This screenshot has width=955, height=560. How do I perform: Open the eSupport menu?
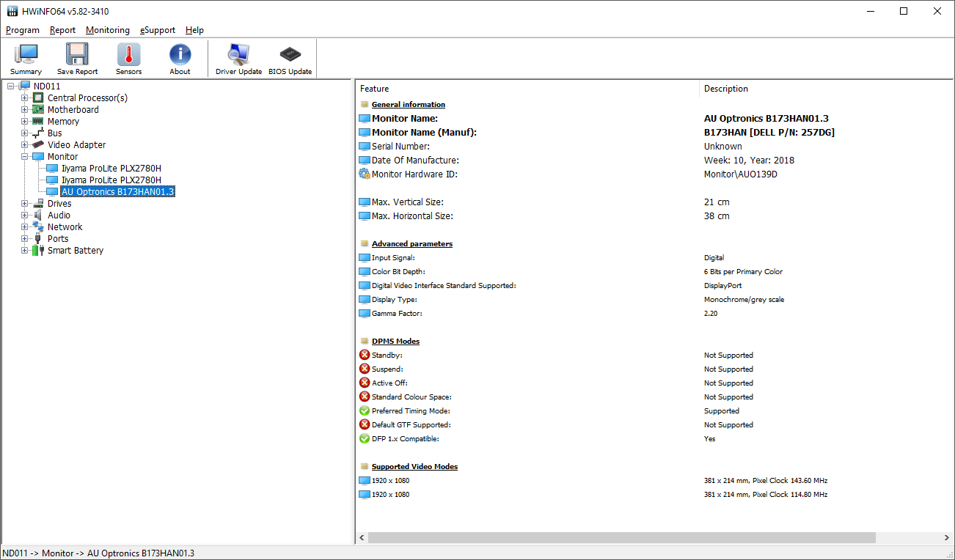(x=158, y=30)
